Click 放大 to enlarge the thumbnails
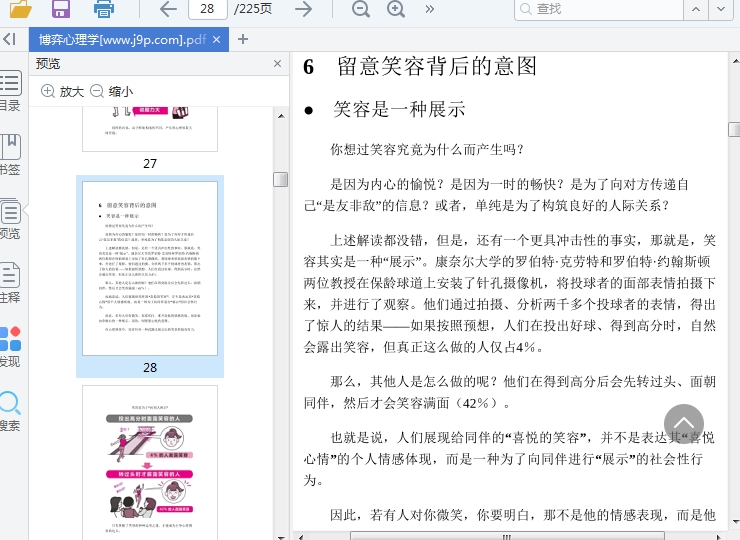Screen dimensions: 740x540 point(62,91)
